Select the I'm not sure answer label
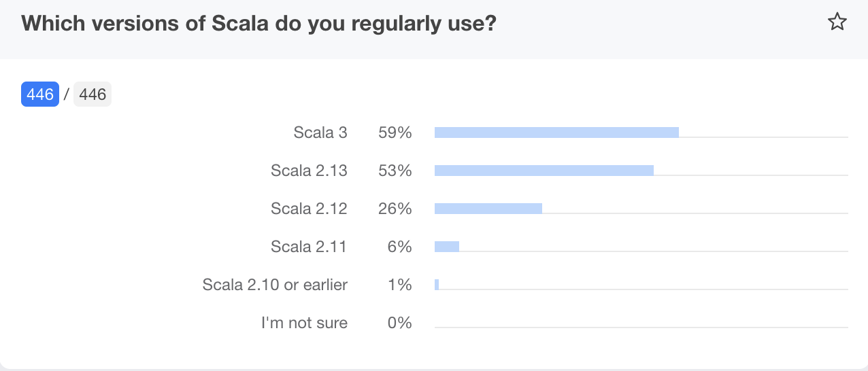Viewport: 868px width, 371px height. click(x=304, y=323)
